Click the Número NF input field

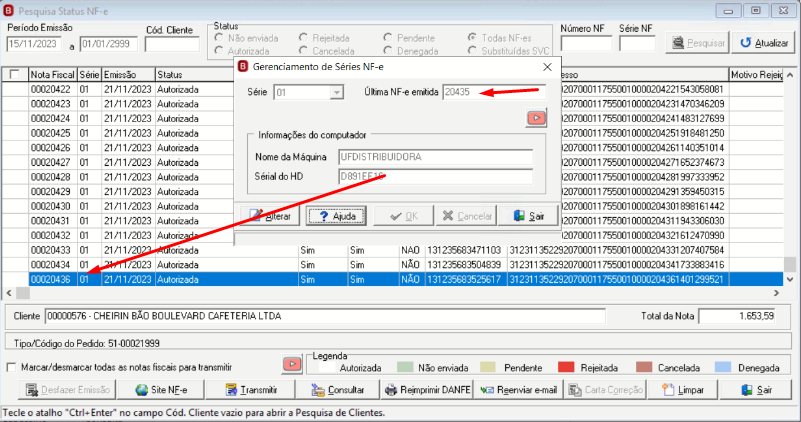(586, 44)
